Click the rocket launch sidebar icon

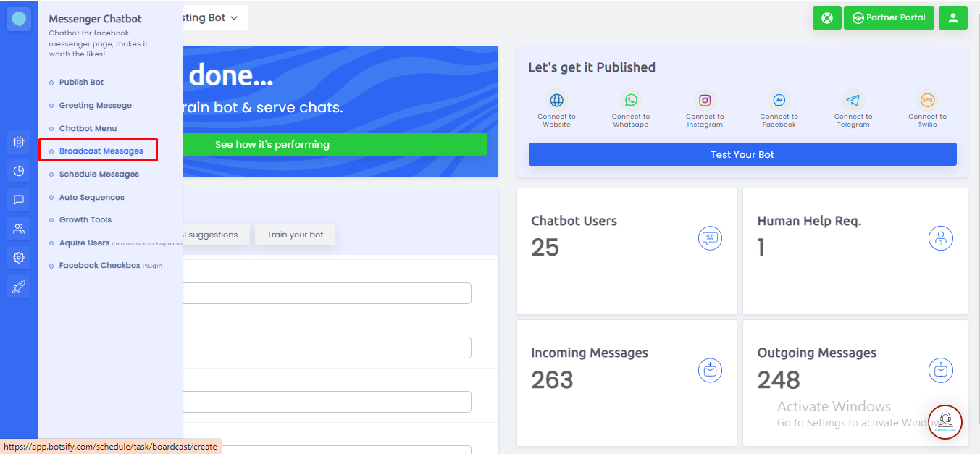coord(19,287)
